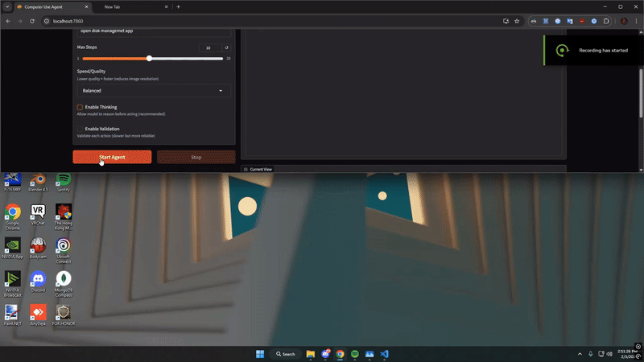The height and width of the screenshot is (362, 644).
Task: Click the Recording has started notification
Action: (x=594, y=50)
